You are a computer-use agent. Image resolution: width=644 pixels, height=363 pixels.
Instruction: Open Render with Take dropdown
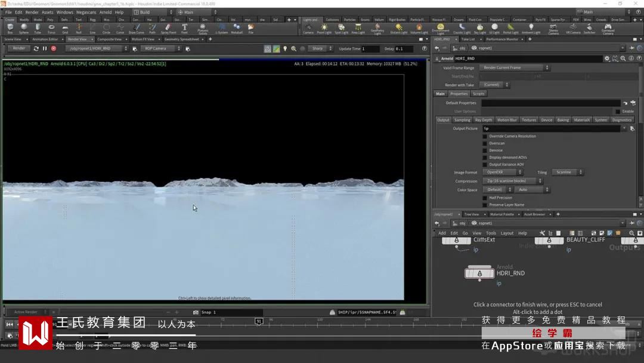(494, 85)
